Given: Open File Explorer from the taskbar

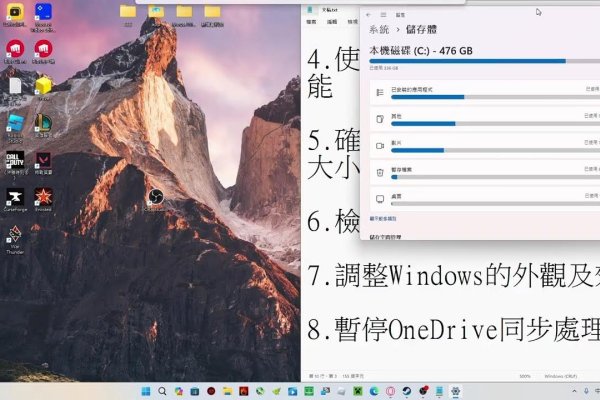Looking at the screenshot, I should click(x=227, y=391).
